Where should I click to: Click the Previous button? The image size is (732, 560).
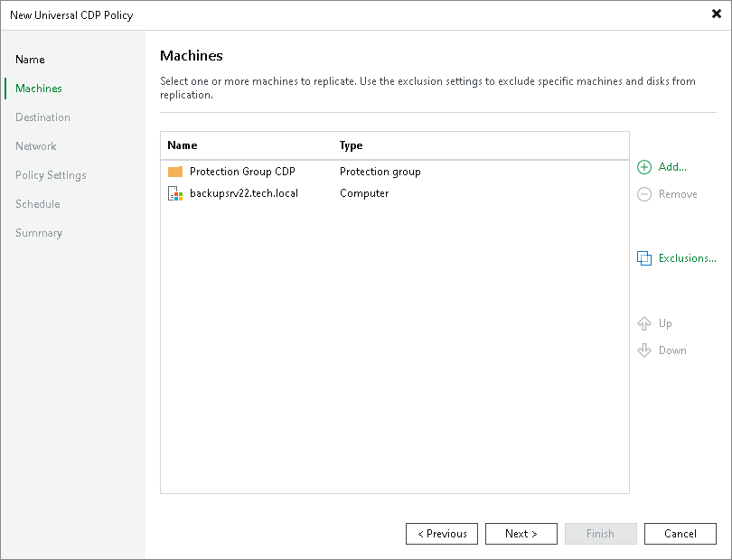click(442, 533)
